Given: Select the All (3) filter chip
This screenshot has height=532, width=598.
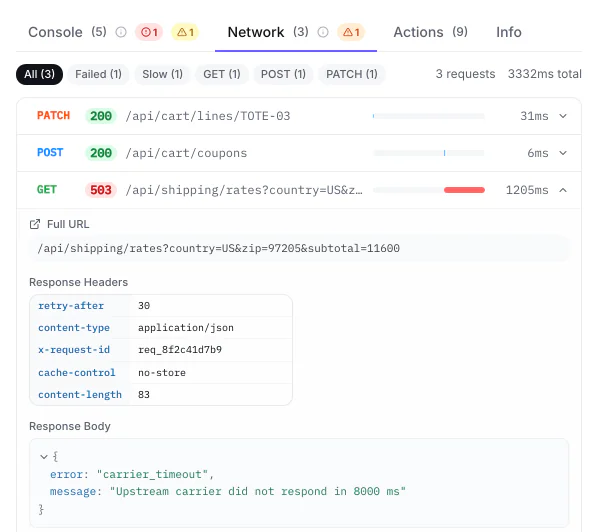Looking at the screenshot, I should click(x=39, y=74).
